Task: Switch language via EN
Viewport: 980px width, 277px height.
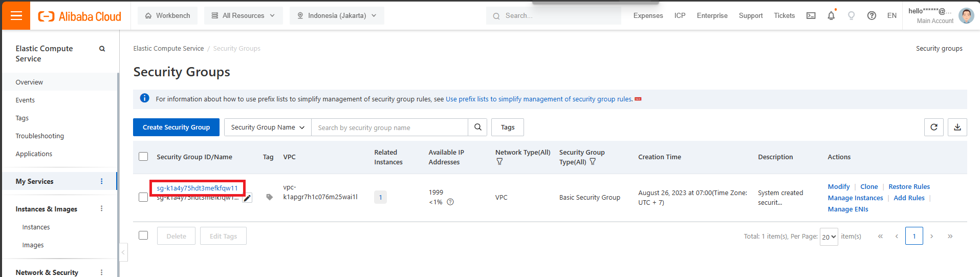Action: tap(892, 16)
